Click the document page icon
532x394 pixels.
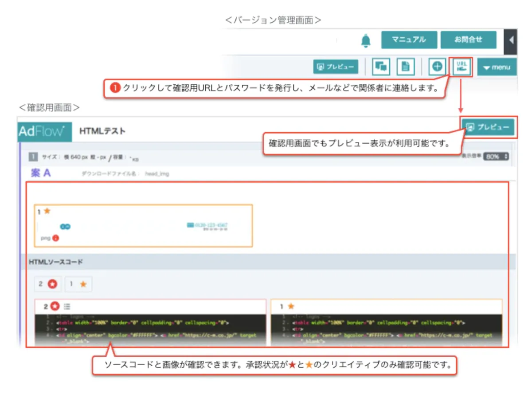[405, 67]
